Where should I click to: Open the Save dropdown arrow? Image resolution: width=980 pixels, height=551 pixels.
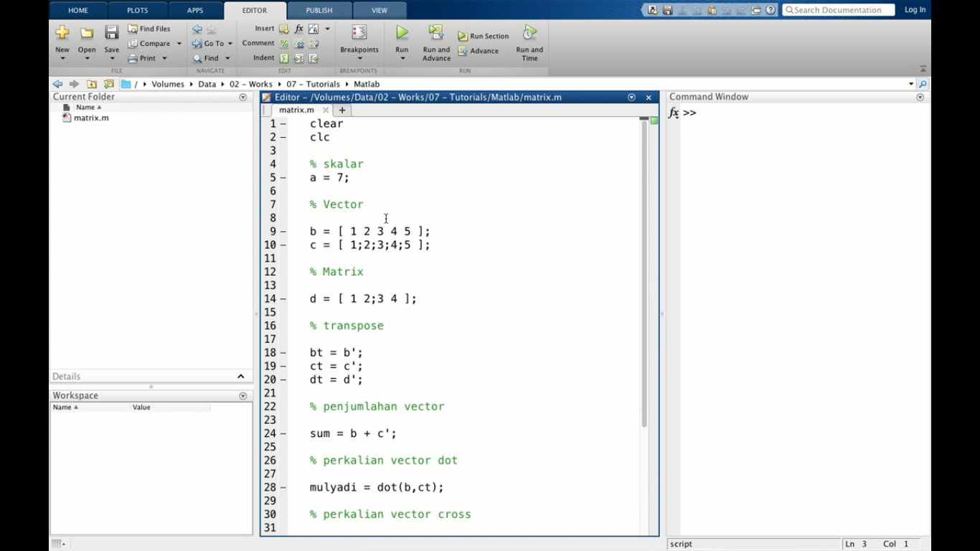point(111,58)
